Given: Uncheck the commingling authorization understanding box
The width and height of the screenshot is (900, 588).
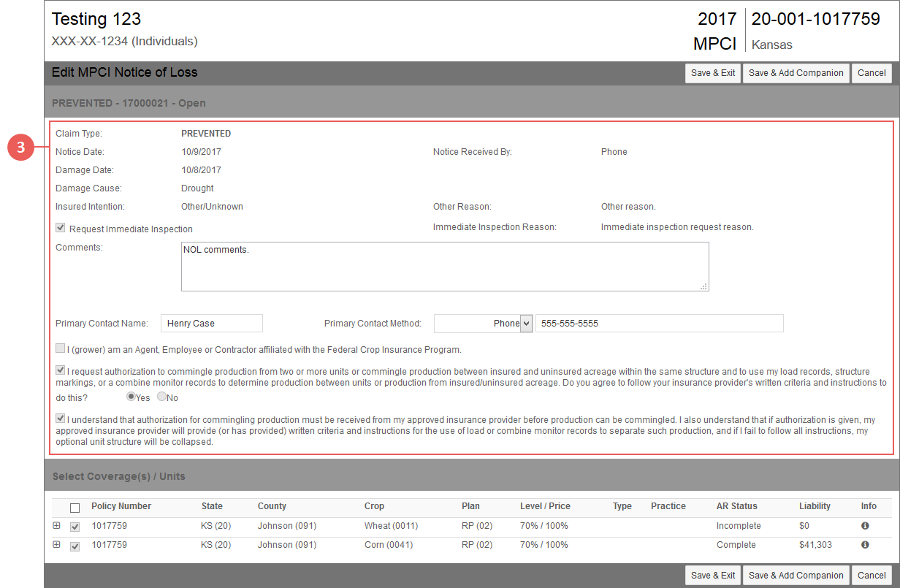Looking at the screenshot, I should (60, 418).
